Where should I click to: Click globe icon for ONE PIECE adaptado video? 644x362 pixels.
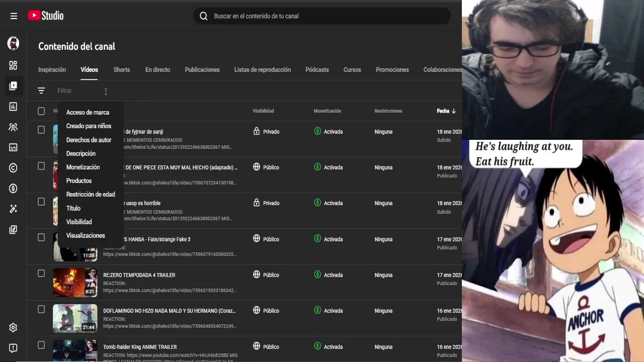click(x=257, y=167)
